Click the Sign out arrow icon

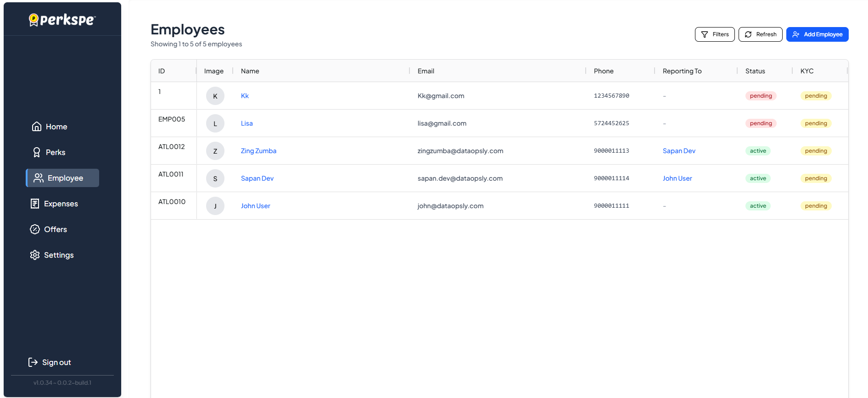click(x=33, y=362)
